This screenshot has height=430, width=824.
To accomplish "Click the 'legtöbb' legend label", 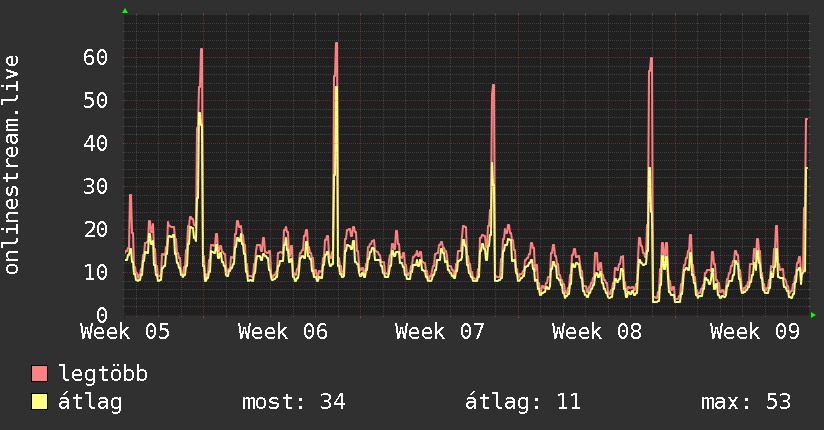I will pyautogui.click(x=103, y=374).
